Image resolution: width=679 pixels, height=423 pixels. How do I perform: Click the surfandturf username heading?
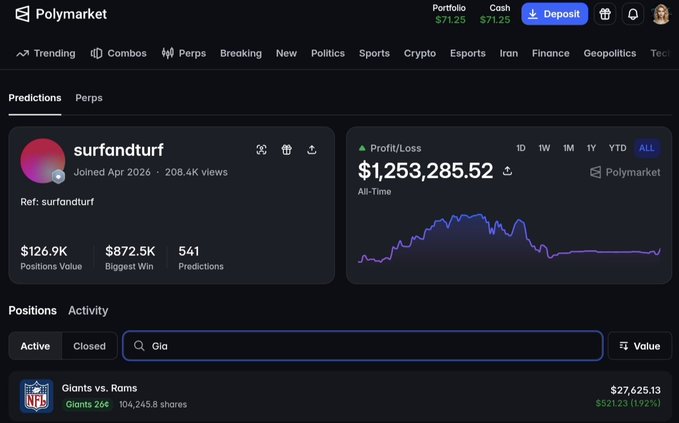[119, 150]
